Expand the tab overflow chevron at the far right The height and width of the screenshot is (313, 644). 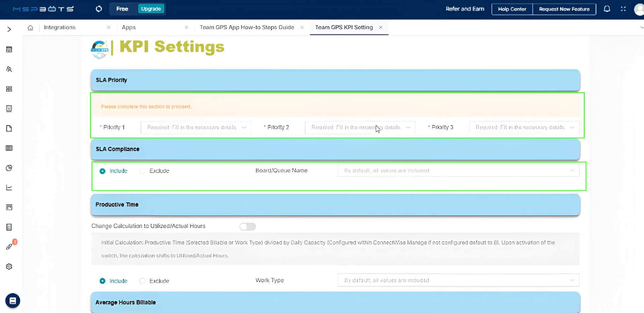pos(642,28)
